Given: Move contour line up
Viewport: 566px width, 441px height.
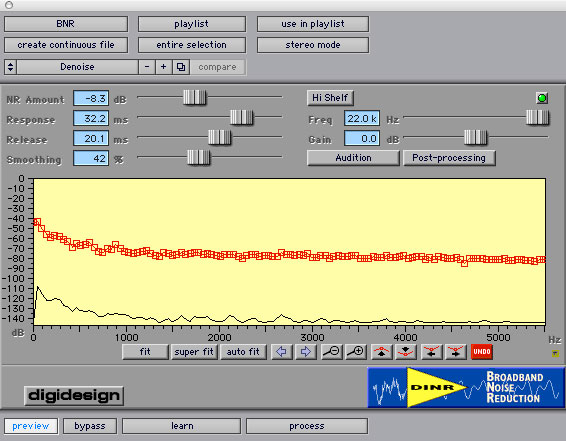Looking at the screenshot, I should (x=382, y=352).
